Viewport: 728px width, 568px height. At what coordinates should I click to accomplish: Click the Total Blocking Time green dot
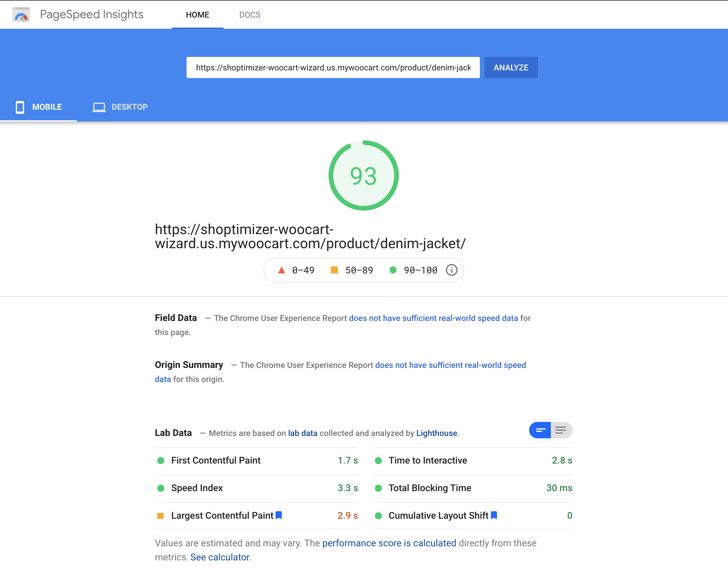pyautogui.click(x=378, y=488)
